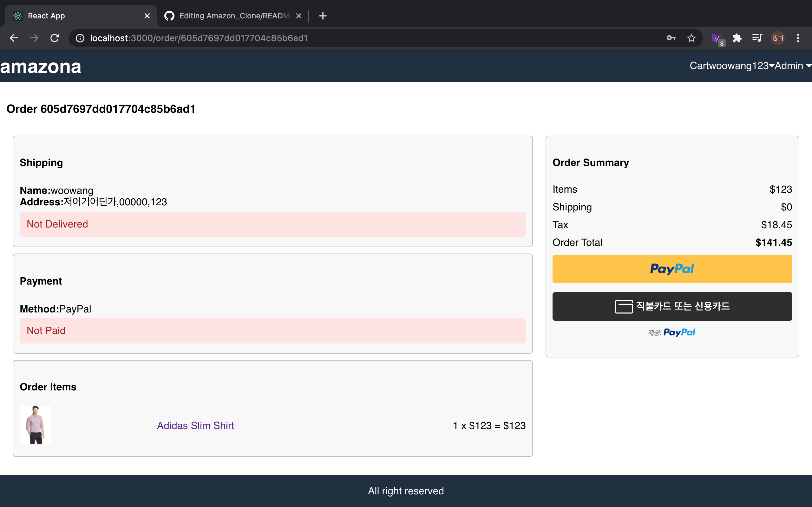Open a new browser tab
Viewport: 812px width, 507px height.
(x=323, y=16)
